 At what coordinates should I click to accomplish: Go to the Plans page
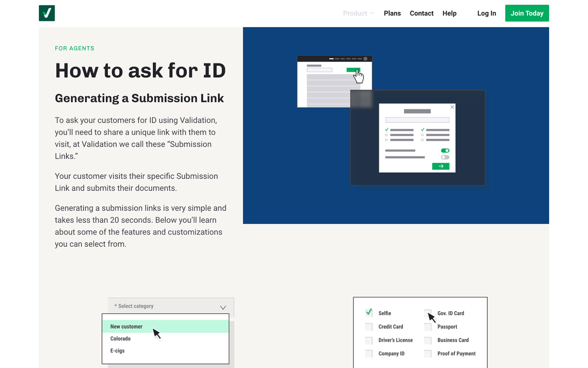tap(392, 13)
